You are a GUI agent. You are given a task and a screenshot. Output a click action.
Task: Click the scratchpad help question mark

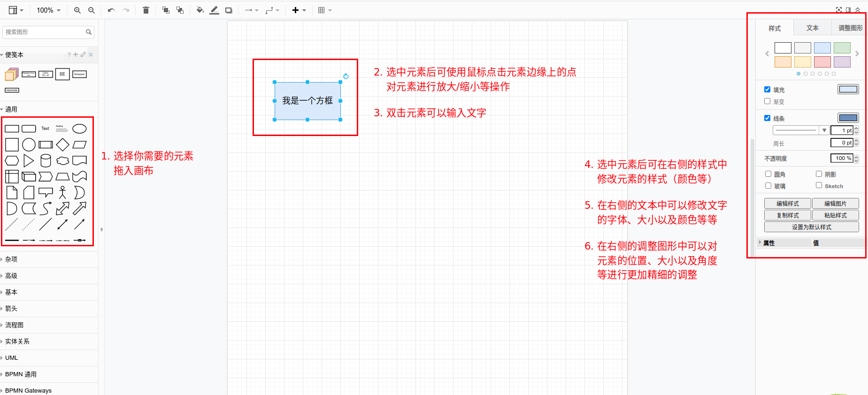point(69,55)
